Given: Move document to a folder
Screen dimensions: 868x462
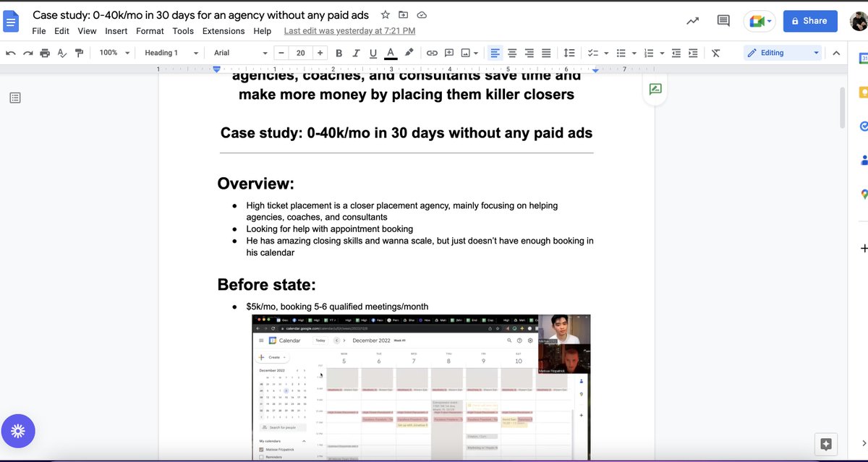Looking at the screenshot, I should [x=404, y=14].
